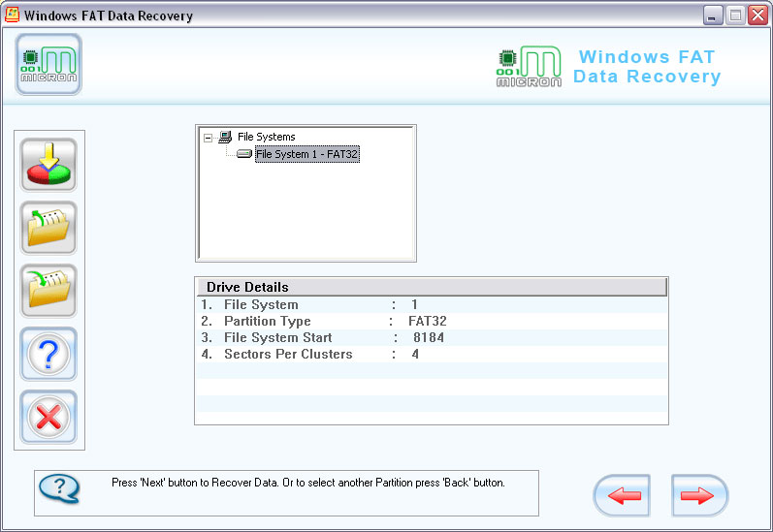
Task: Click the application icon in title bar
Action: pos(12,15)
